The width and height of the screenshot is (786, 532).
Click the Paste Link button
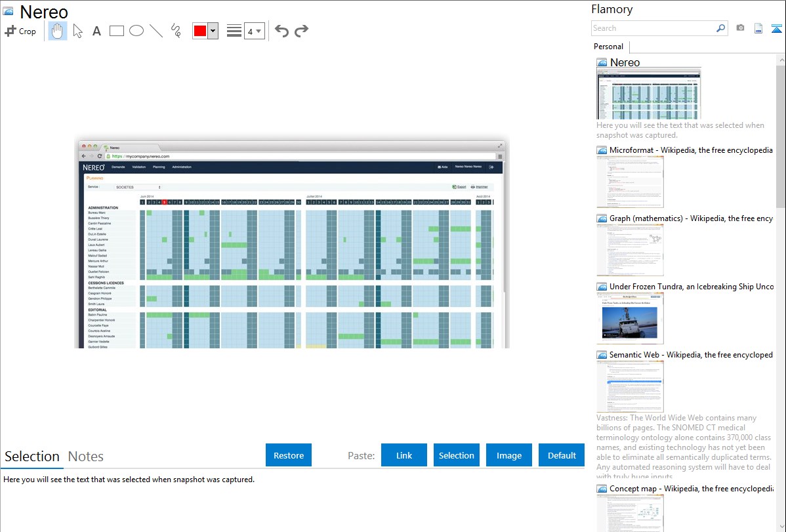coord(404,455)
